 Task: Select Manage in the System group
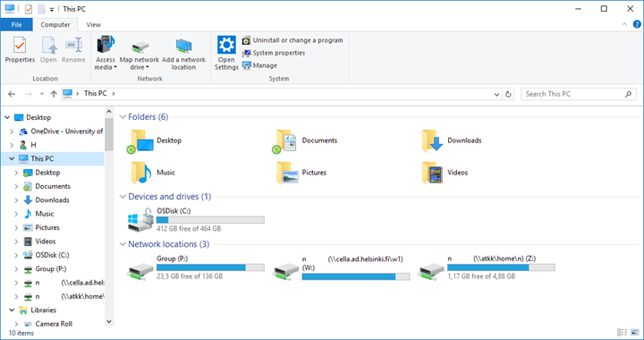pos(259,65)
